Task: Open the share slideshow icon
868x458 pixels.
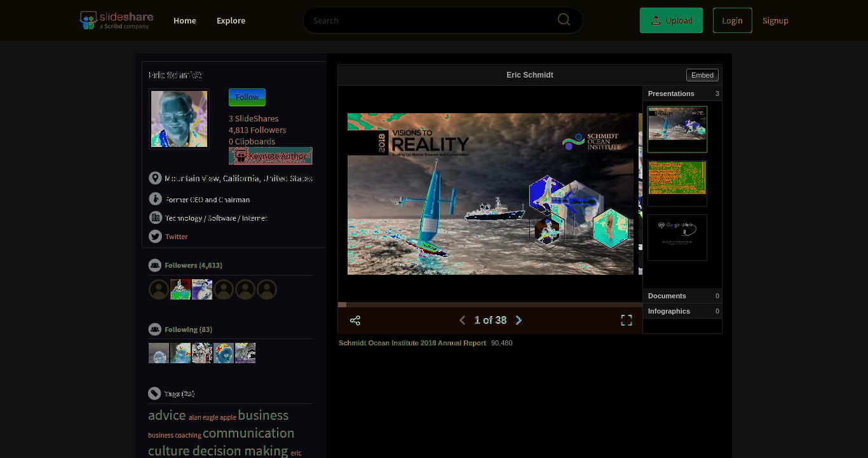Action: pos(355,320)
